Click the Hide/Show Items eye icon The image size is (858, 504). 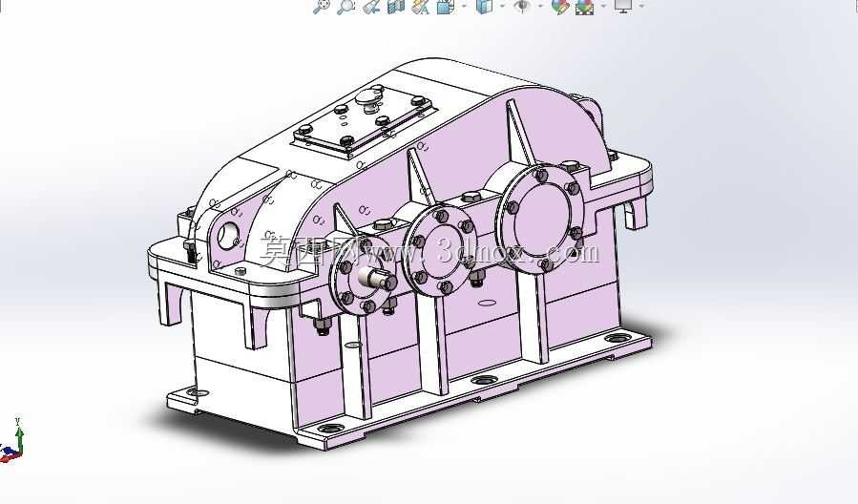coord(523,6)
